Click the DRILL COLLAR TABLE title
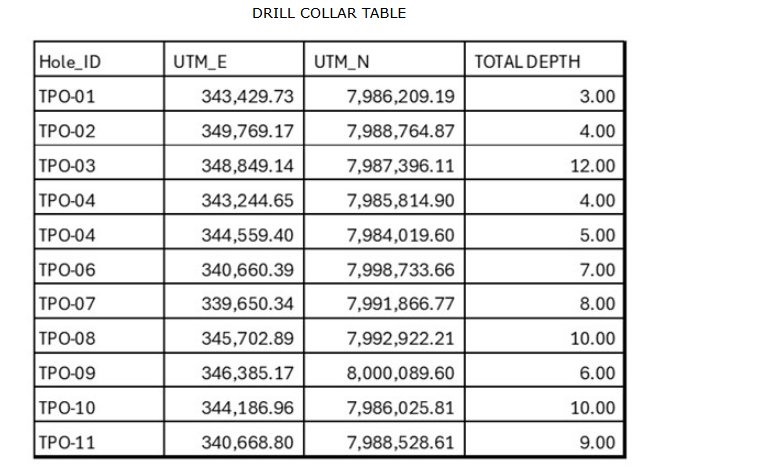The image size is (771, 473). (x=329, y=13)
